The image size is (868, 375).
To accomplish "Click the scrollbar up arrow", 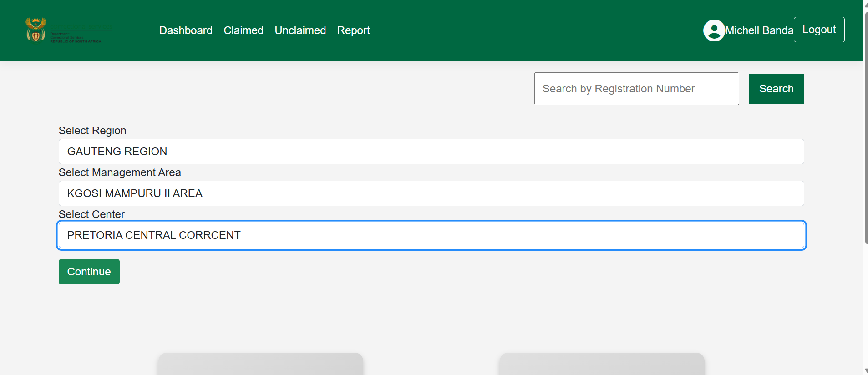I will [x=866, y=4].
